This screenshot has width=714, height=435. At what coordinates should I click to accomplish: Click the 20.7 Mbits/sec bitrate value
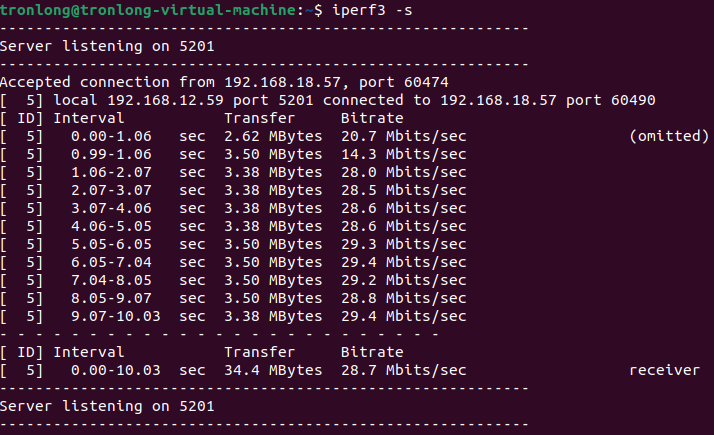coord(403,136)
